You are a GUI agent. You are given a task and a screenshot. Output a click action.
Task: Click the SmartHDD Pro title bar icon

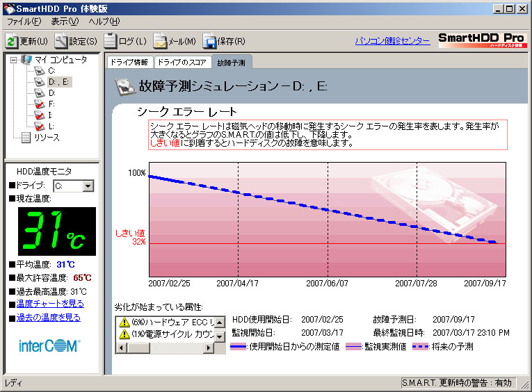10,8
